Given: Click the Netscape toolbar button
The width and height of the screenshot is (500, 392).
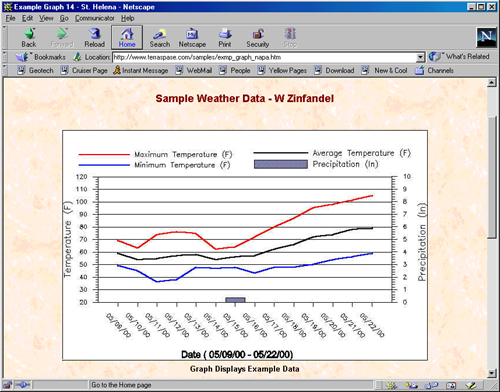Looking at the screenshot, I should pos(192,38).
